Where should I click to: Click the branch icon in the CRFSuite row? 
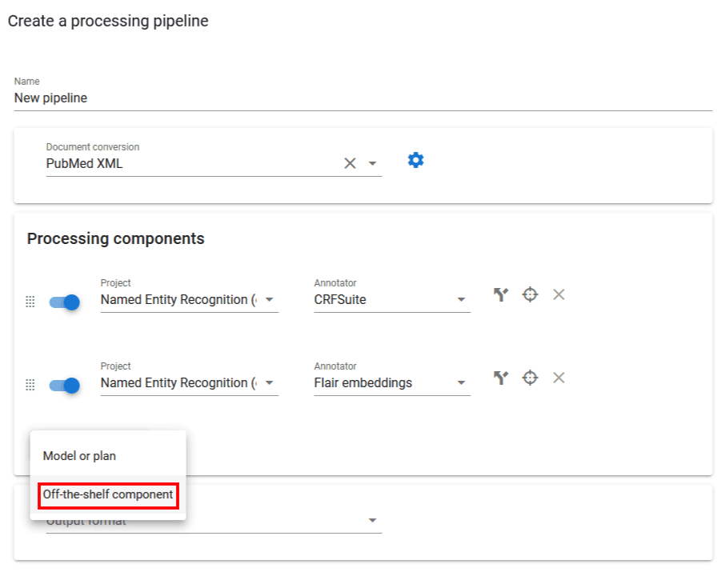501,295
